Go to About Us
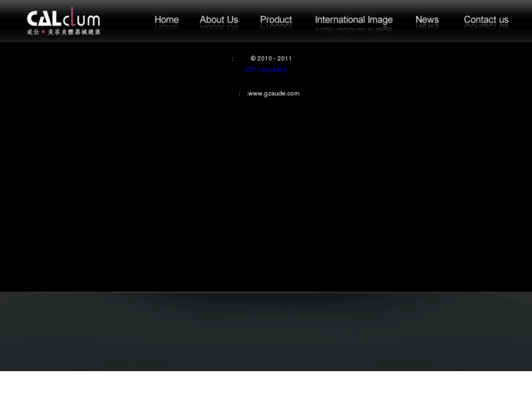Image resolution: width=532 pixels, height=399 pixels. pos(219,20)
